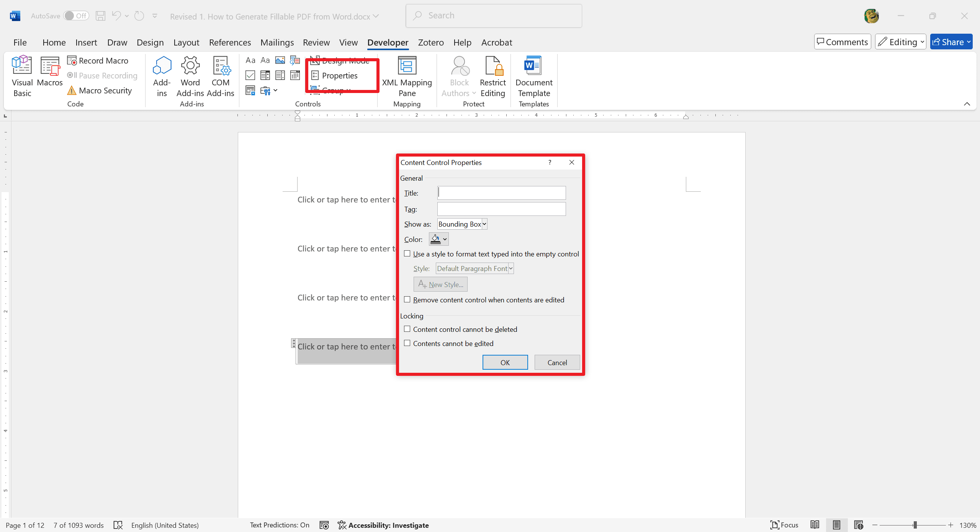Image resolution: width=980 pixels, height=532 pixels.
Task: Insert Date Picker content control
Action: [x=295, y=75]
